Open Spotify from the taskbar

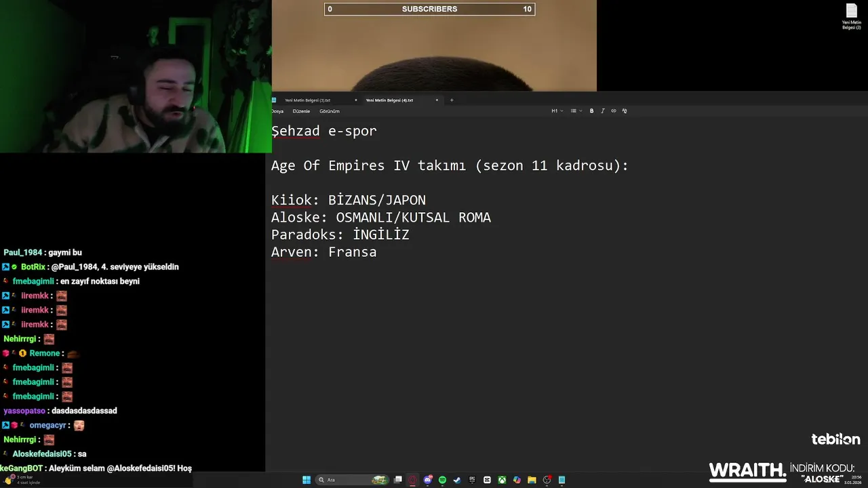point(442,480)
